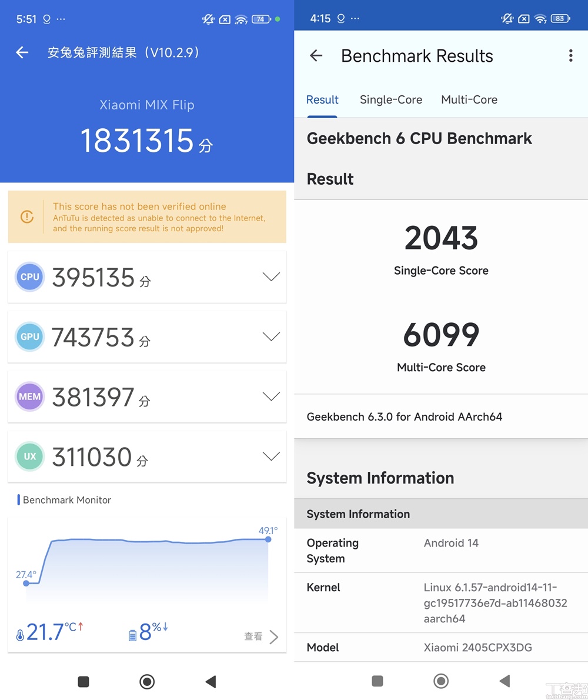
Task: Tap the 27.4° start point on graph
Action: [x=26, y=583]
